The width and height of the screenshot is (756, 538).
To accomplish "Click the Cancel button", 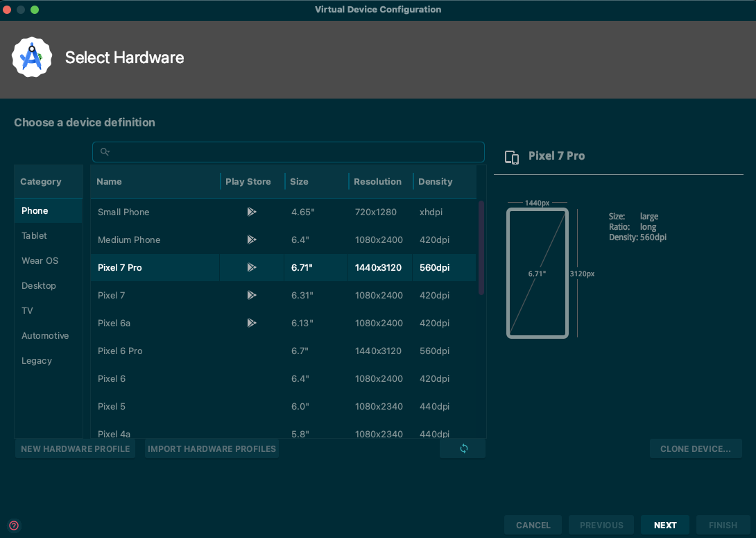I will coord(533,525).
